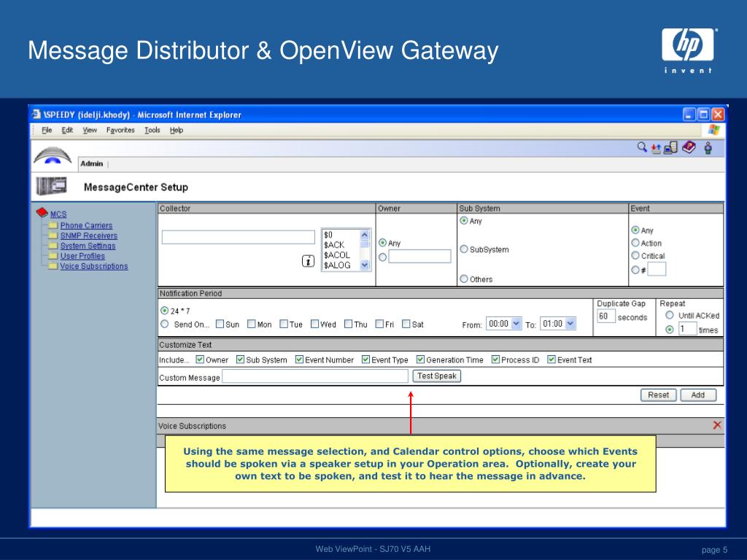Image resolution: width=747 pixels, height=560 pixels.
Task: Open the Tools menu
Action: pyautogui.click(x=152, y=130)
